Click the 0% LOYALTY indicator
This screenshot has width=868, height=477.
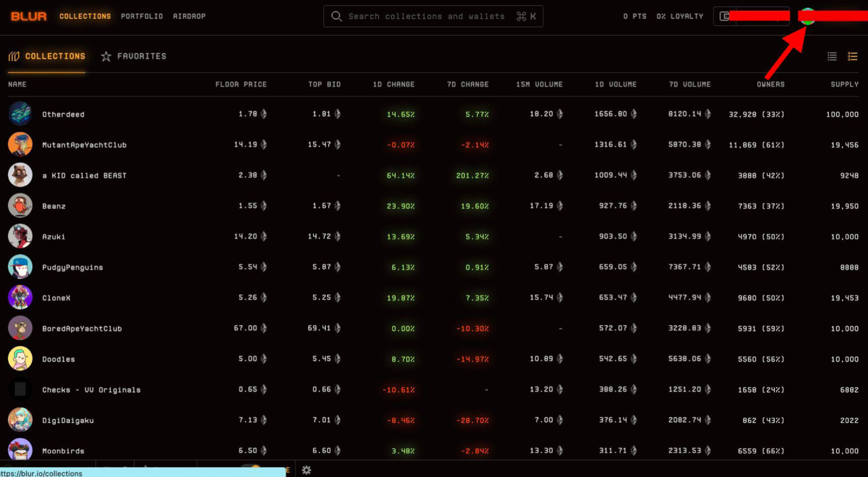680,16
